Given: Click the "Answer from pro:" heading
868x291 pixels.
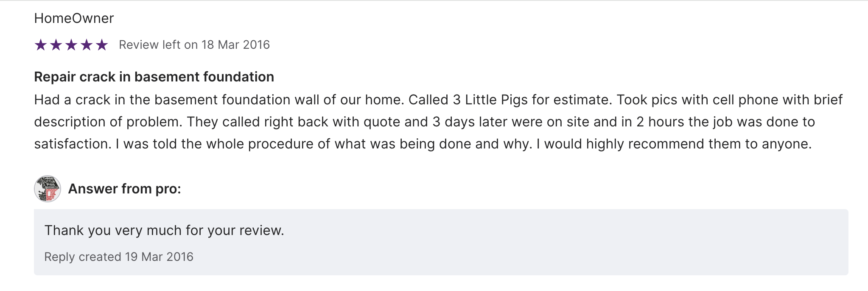Looking at the screenshot, I should (124, 189).
